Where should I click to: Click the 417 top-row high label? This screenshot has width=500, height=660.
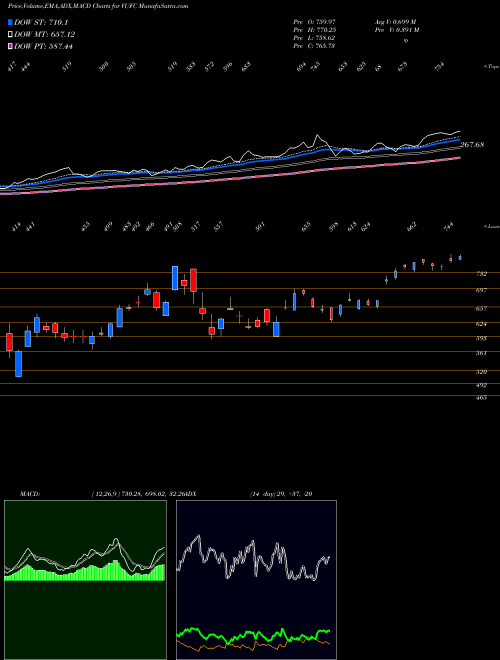point(12,67)
